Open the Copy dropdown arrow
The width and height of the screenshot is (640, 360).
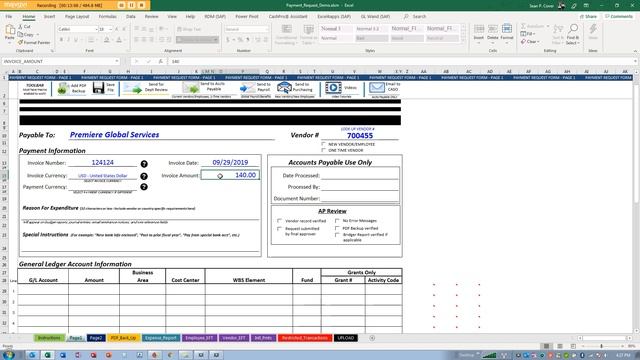coord(38,35)
